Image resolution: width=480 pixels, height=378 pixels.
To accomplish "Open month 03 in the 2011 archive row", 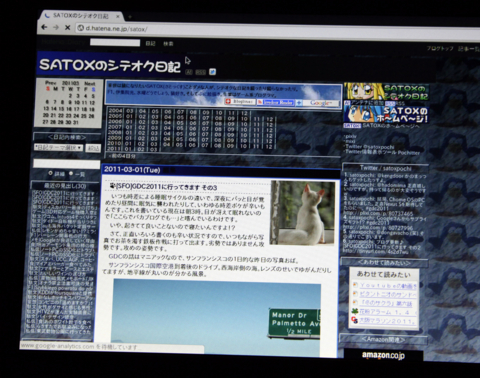I will (154, 149).
